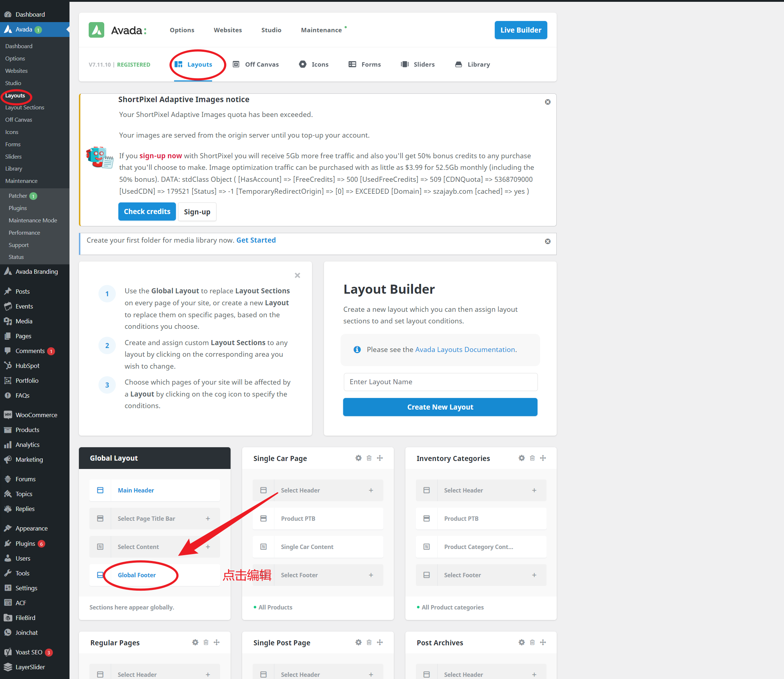Switch to the Studio tab

click(x=271, y=30)
